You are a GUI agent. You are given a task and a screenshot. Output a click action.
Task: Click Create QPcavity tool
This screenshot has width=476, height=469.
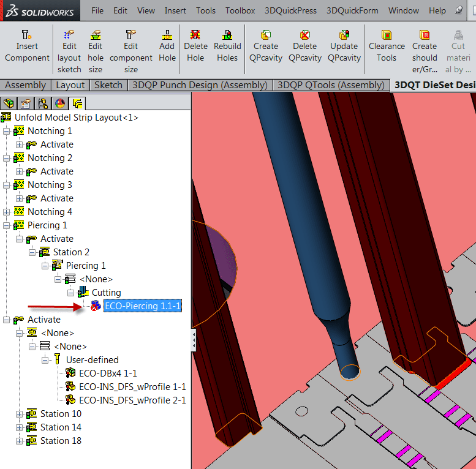coord(266,46)
